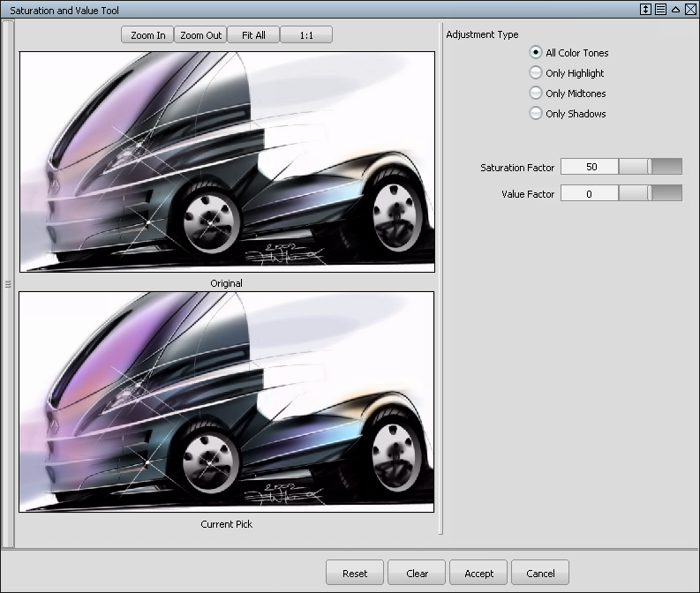This screenshot has width=700, height=593.
Task: Close the Saturation and Value Tool window
Action: [690, 10]
